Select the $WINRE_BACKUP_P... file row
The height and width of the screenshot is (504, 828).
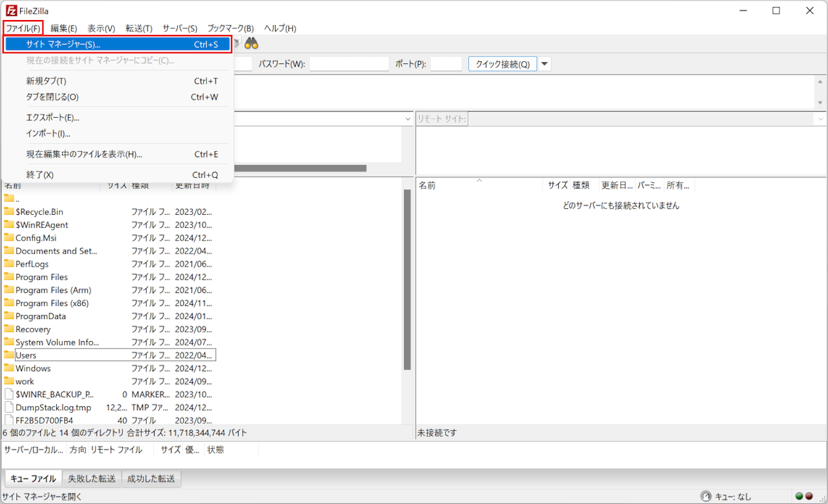[109, 394]
